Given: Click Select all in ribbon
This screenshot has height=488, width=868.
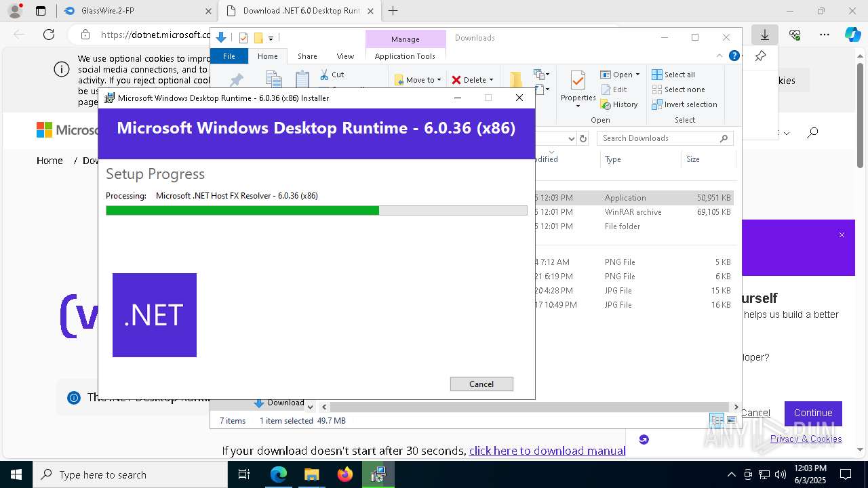Looking at the screenshot, I should click(x=673, y=75).
